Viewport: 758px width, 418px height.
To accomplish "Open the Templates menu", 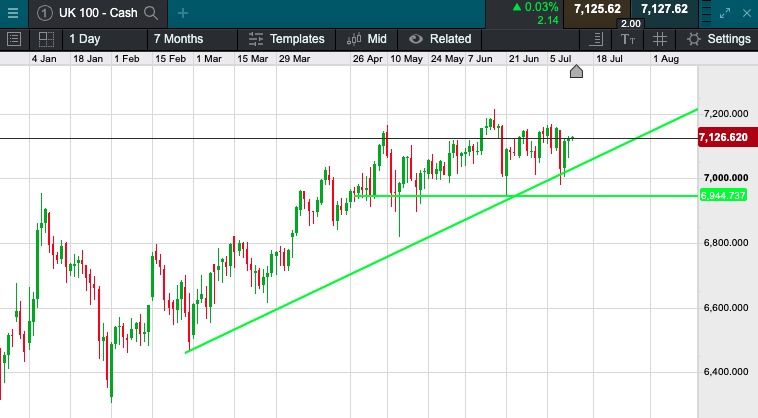I will click(x=287, y=39).
